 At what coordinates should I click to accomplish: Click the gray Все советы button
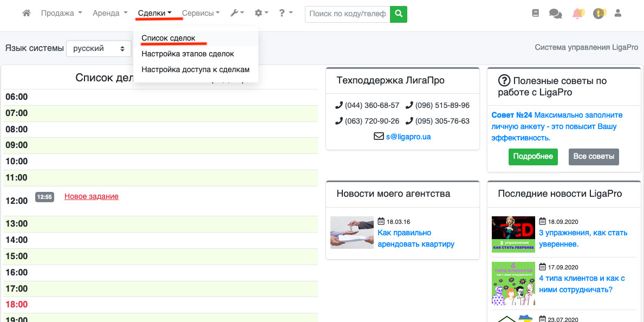(x=594, y=157)
